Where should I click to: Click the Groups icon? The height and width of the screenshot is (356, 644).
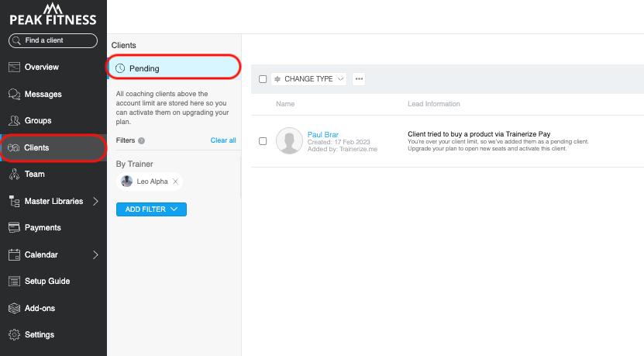(x=14, y=121)
